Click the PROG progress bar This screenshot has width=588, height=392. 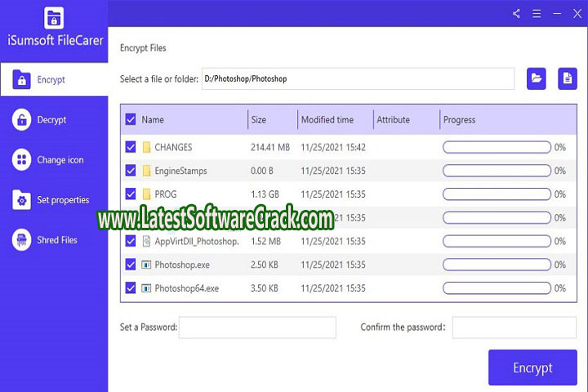pos(497,194)
